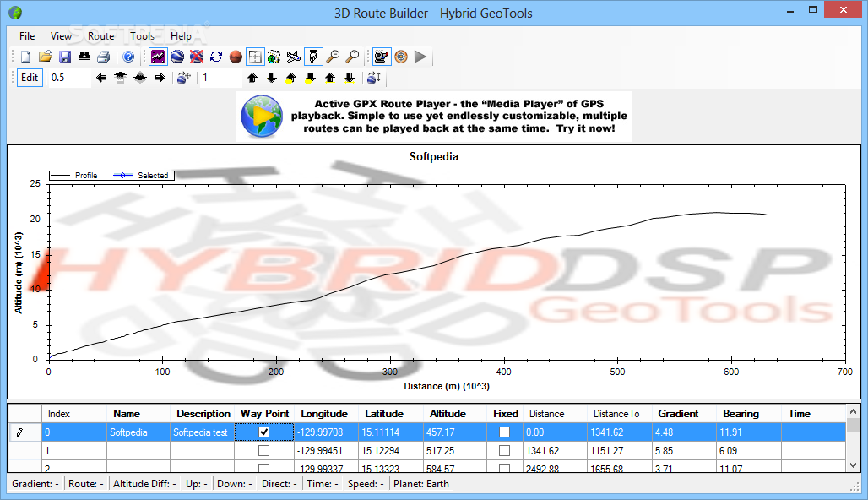Click the Active GPX Route Player banner
Image resolution: width=868 pixels, height=500 pixels.
click(433, 117)
